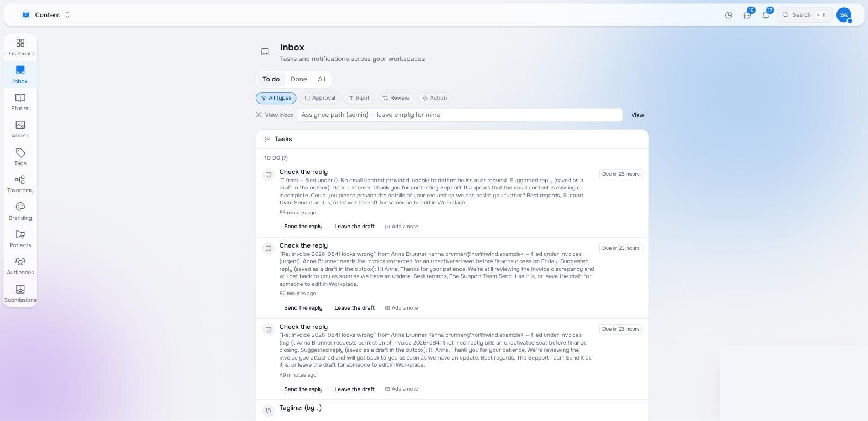Filter tasks by All types

tap(276, 98)
